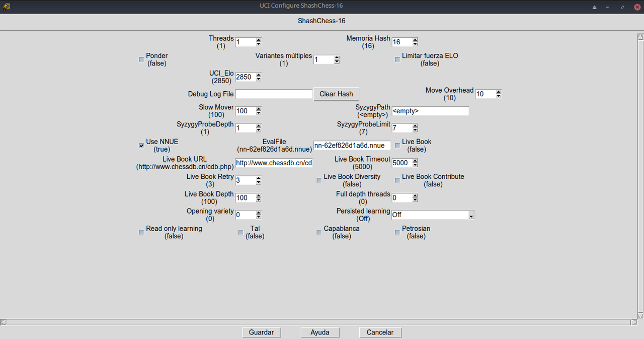Click the SyzygyProbeDepth spinbox arrows
The image size is (644, 339).
(259, 128)
